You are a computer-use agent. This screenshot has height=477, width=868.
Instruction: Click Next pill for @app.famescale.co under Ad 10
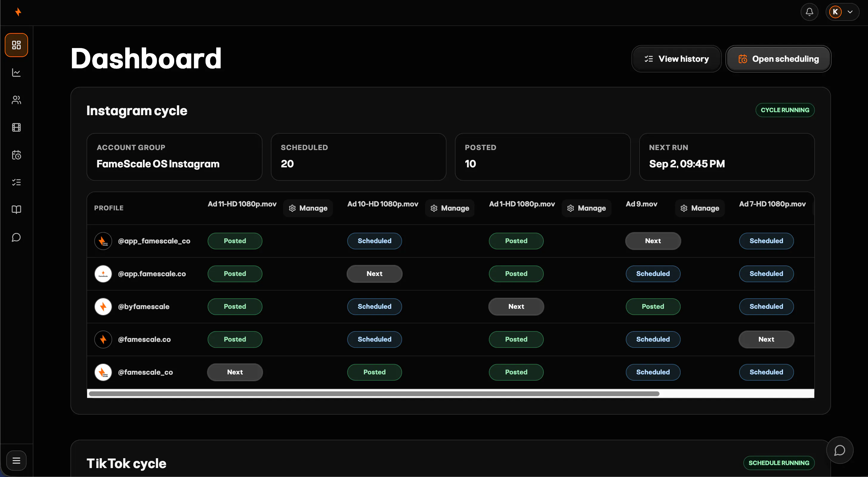(x=374, y=274)
